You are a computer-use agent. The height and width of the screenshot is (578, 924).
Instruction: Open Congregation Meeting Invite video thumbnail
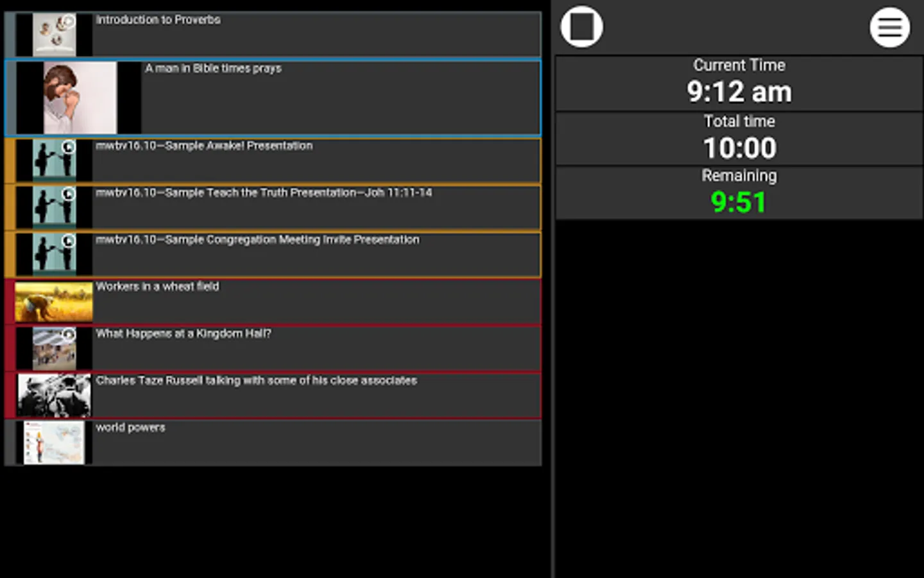tap(55, 254)
